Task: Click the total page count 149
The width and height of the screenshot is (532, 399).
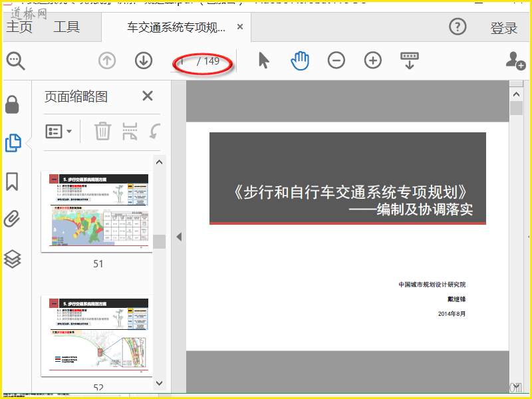Action: tap(211, 61)
